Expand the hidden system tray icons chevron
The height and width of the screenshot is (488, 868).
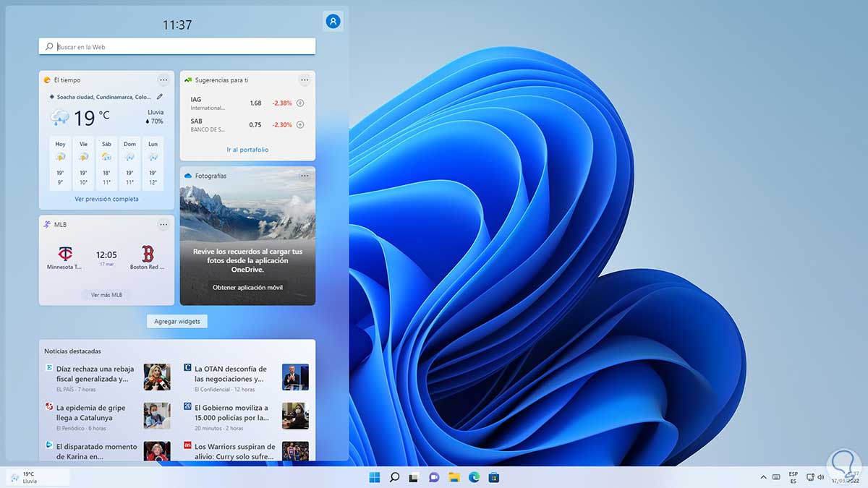tap(763, 477)
